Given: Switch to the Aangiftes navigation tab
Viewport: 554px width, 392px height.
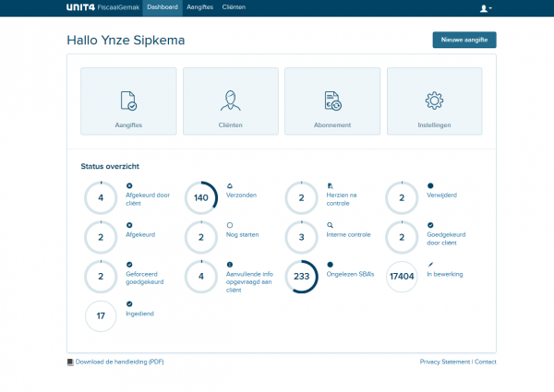Looking at the screenshot, I should point(199,7).
